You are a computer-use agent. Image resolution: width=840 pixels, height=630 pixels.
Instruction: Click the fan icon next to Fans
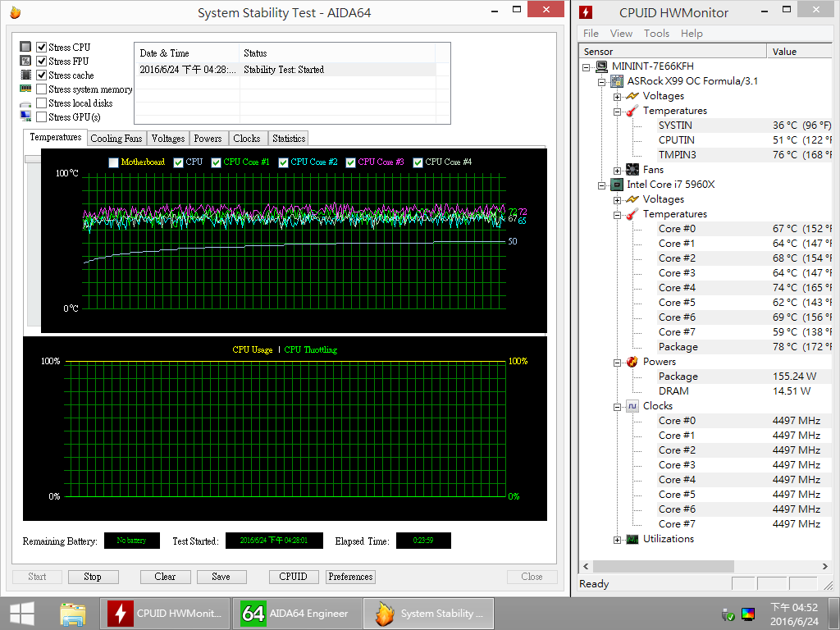632,170
